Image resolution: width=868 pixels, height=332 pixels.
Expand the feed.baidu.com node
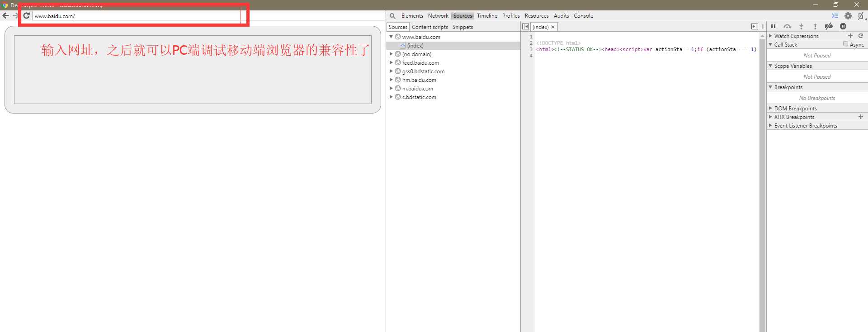click(391, 62)
